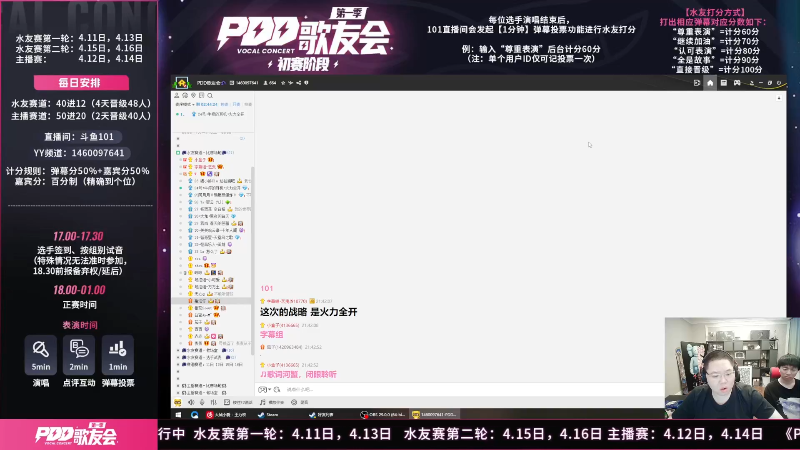Screen dimensions: 800x450
Task: Open the audio mixer icon in bottom toolbar
Action: (x=213, y=403)
